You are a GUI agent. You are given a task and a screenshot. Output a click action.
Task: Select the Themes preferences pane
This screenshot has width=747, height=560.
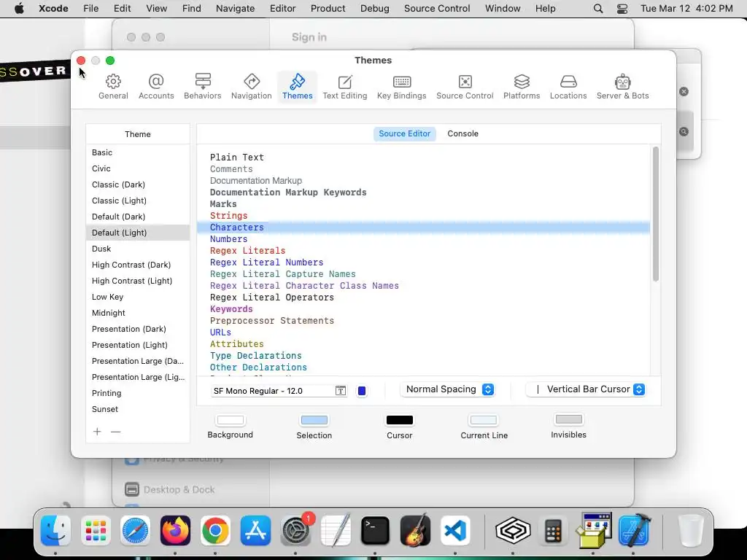[x=298, y=87]
